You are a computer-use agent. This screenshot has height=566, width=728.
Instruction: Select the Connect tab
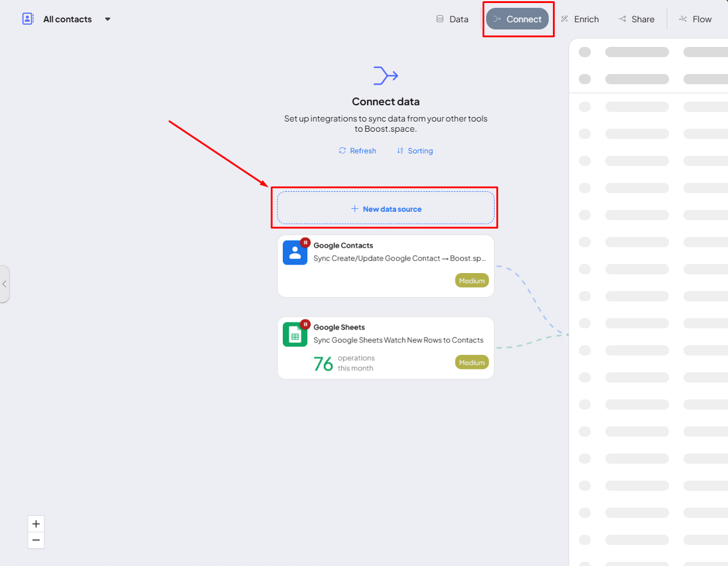click(517, 19)
